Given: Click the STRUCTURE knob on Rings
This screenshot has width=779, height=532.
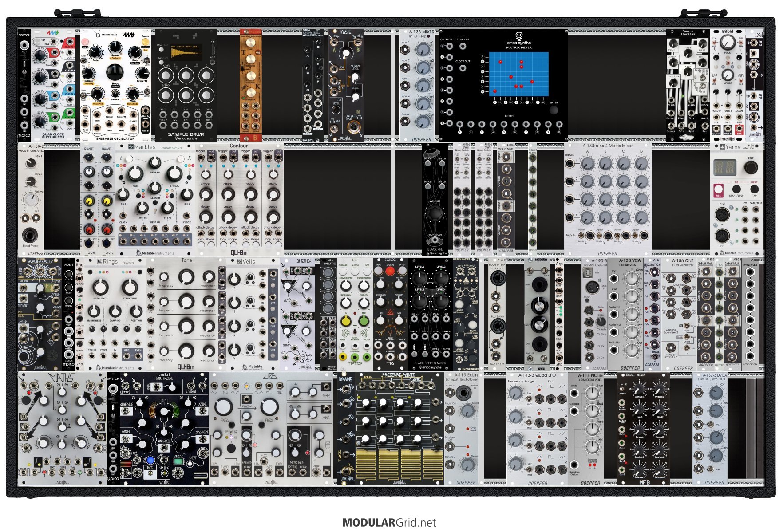Looking at the screenshot, I should [130, 287].
